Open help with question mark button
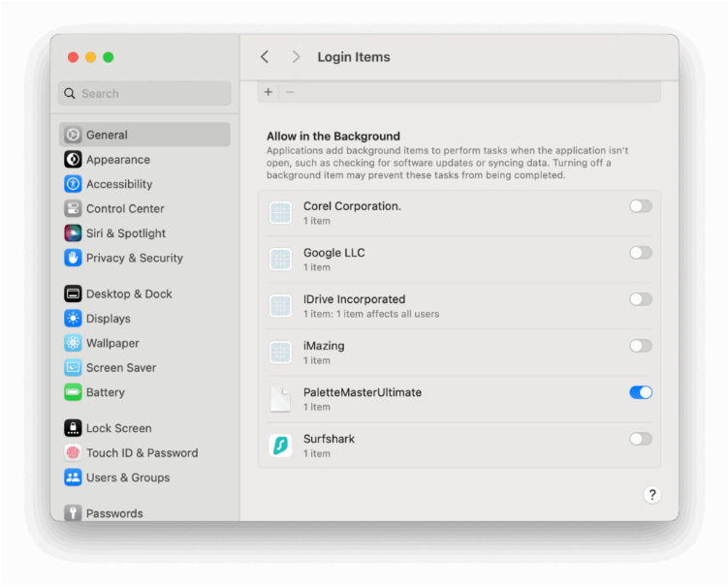Screen dimensions: 728x587 (x=651, y=495)
